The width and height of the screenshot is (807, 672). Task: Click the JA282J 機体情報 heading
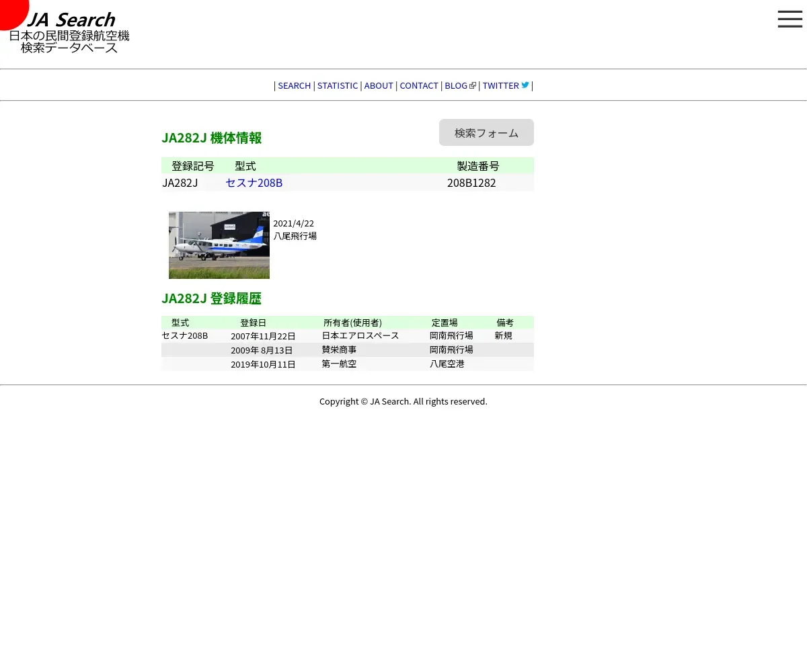211,138
